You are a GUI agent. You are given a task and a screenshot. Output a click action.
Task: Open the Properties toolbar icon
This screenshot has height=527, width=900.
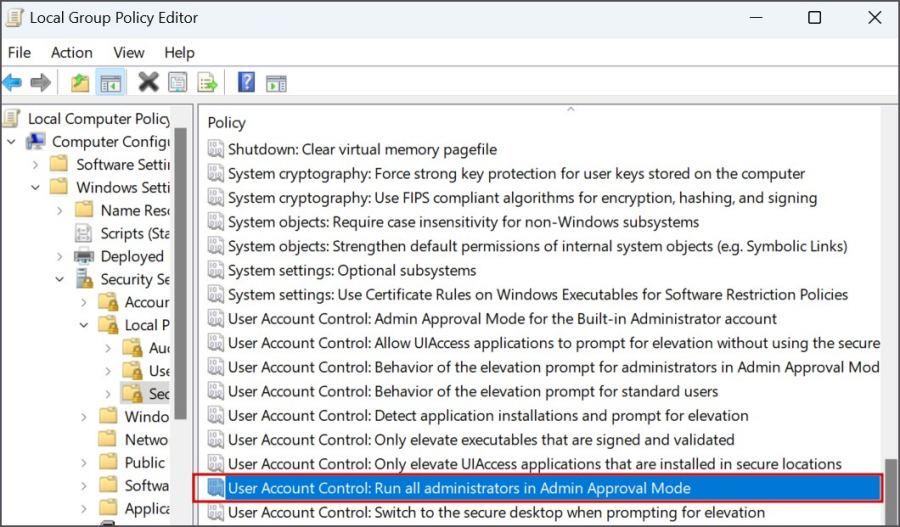tap(178, 83)
